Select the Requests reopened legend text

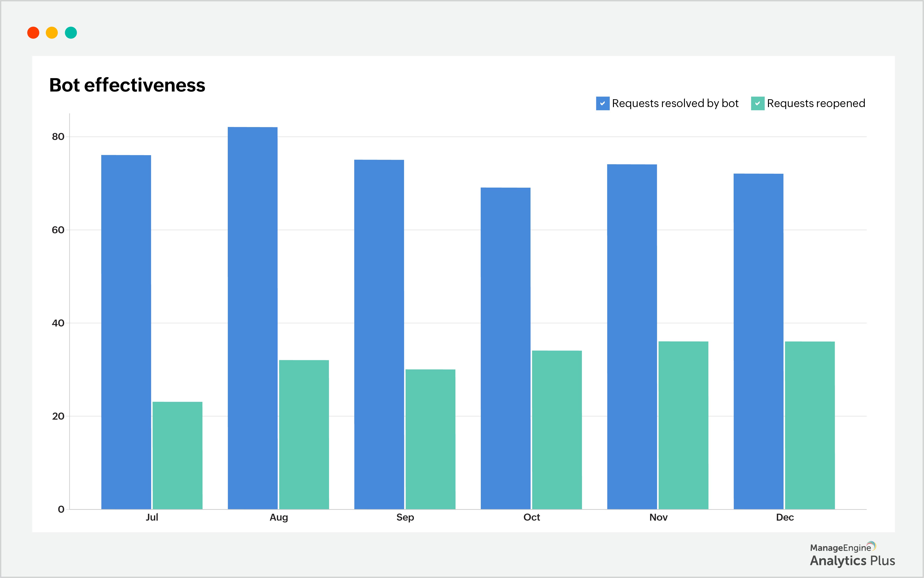click(816, 103)
